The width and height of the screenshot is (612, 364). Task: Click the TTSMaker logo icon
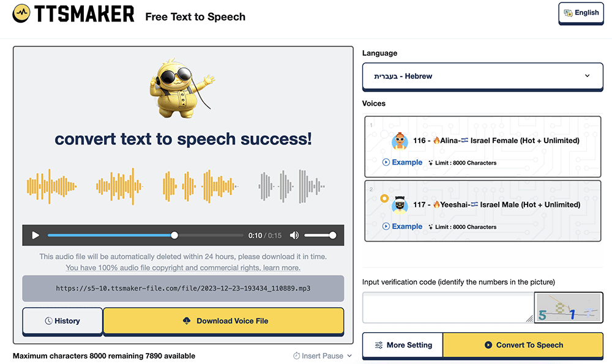tap(21, 13)
